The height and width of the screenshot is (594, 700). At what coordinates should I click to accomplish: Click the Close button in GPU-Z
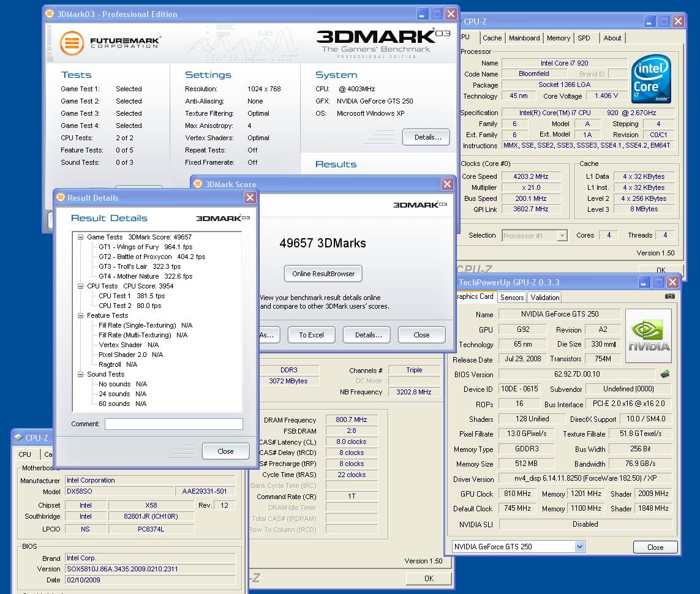point(655,547)
